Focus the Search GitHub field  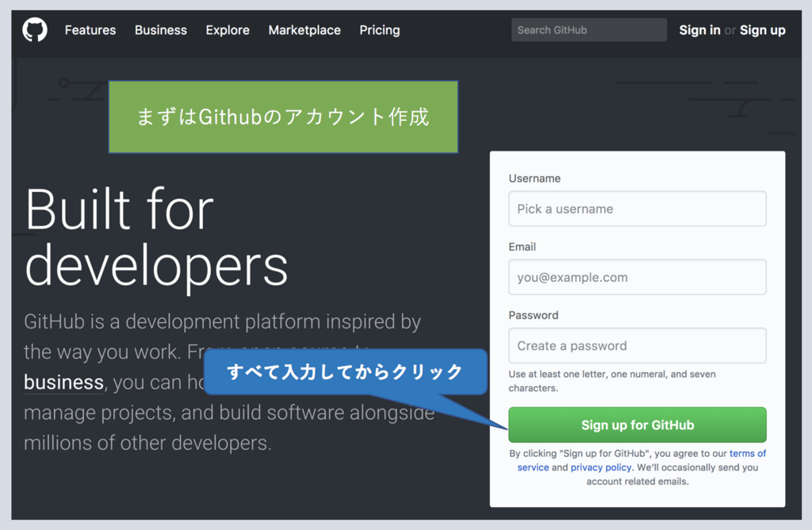589,30
